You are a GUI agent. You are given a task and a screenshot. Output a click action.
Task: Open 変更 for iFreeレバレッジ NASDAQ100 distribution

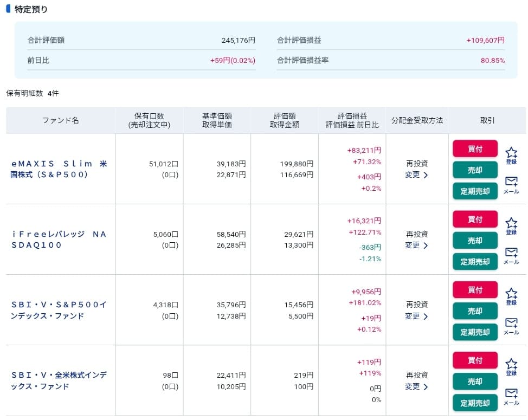click(x=416, y=245)
